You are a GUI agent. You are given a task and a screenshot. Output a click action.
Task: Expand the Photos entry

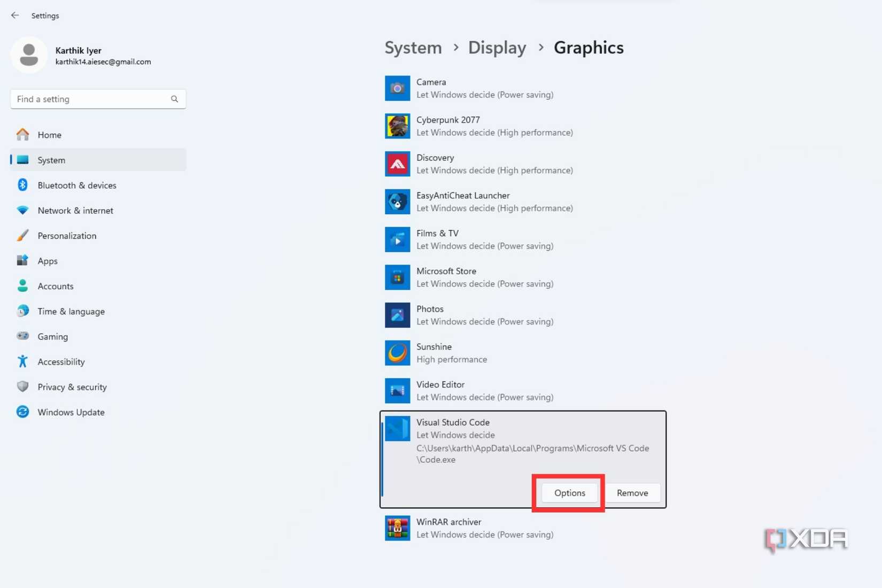(x=523, y=315)
